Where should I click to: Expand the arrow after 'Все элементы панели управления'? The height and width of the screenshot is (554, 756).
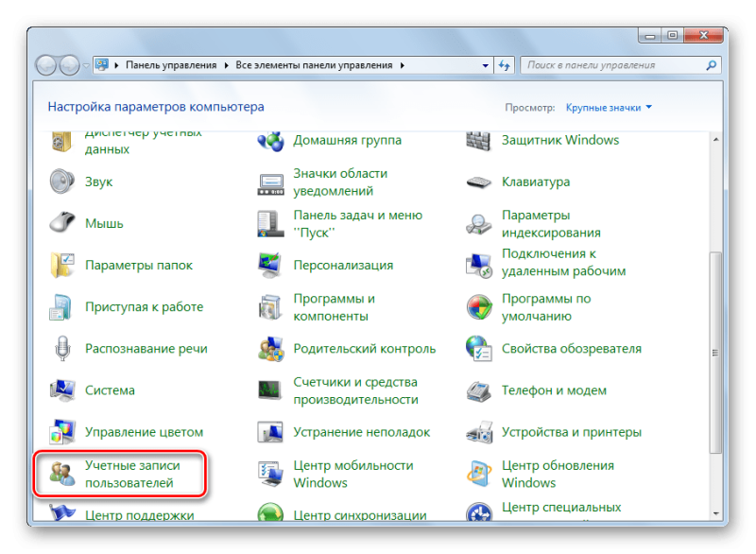[x=403, y=65]
